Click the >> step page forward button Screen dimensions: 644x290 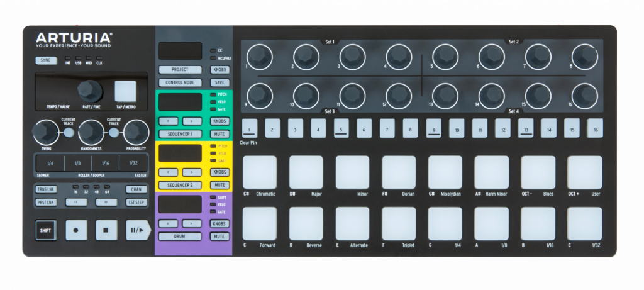[x=106, y=202]
